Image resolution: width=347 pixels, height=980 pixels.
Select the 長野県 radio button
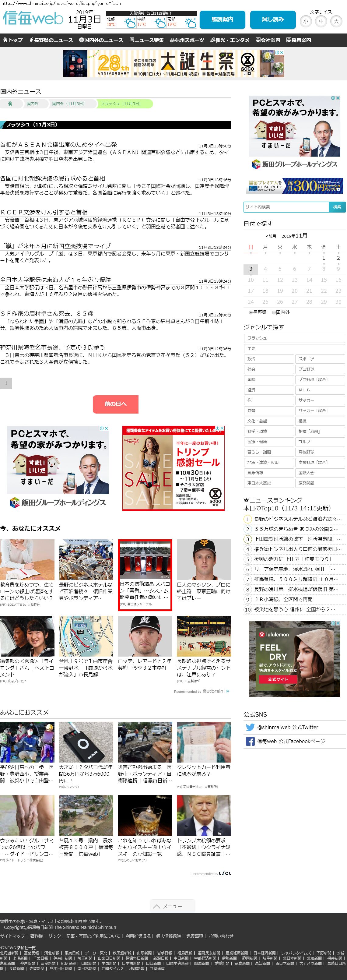(x=251, y=312)
